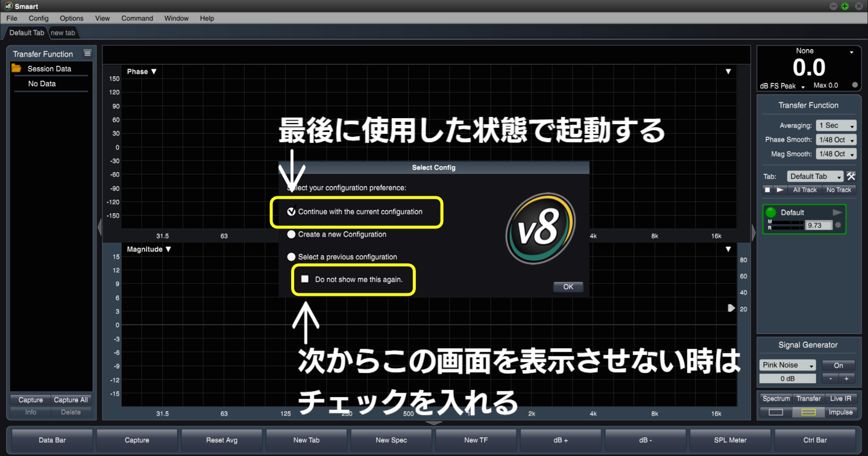This screenshot has height=456, width=868.
Task: Click the 9.73 value field on Default measurement
Action: click(820, 225)
